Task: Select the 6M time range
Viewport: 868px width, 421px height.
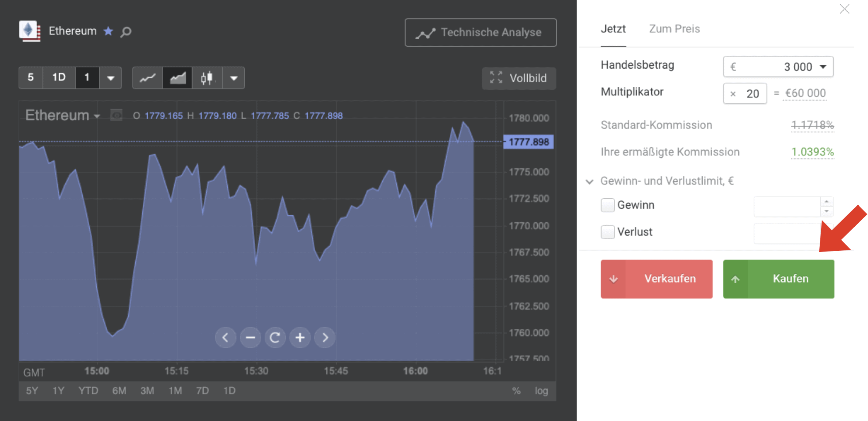Action: click(119, 391)
